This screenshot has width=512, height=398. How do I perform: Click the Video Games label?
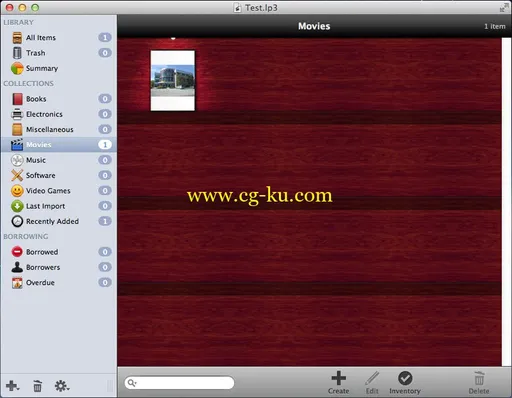48,191
